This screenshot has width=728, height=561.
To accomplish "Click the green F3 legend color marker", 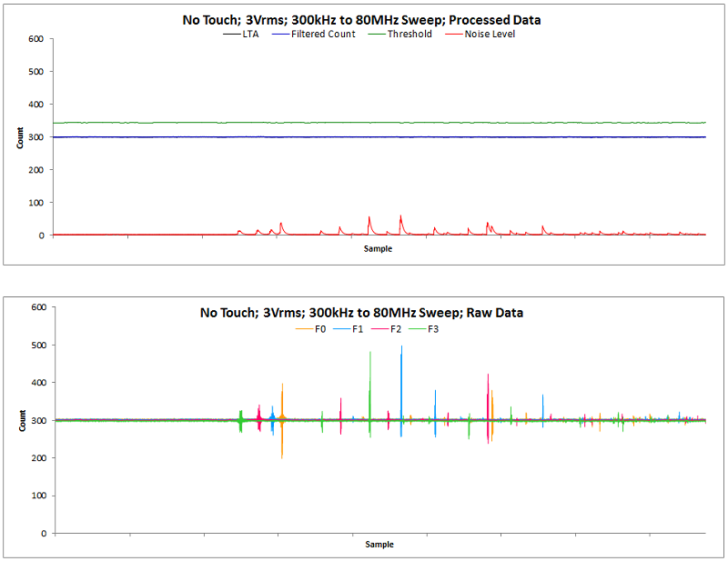I will coord(417,329).
